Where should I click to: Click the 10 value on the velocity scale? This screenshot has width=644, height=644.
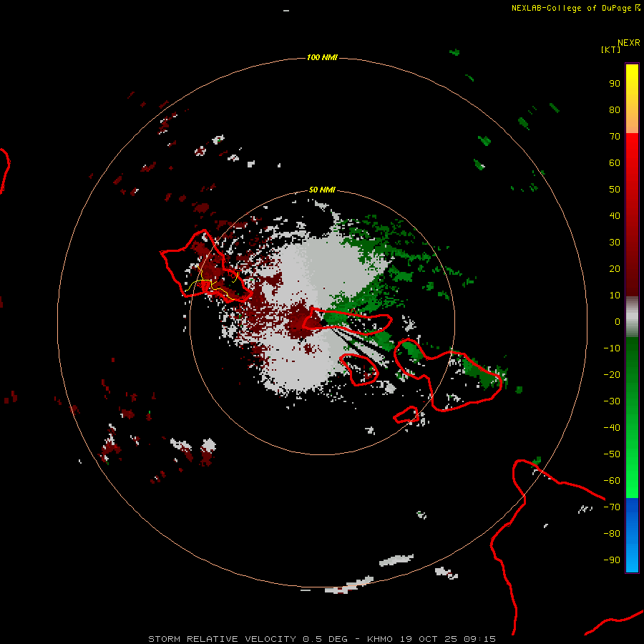point(615,296)
